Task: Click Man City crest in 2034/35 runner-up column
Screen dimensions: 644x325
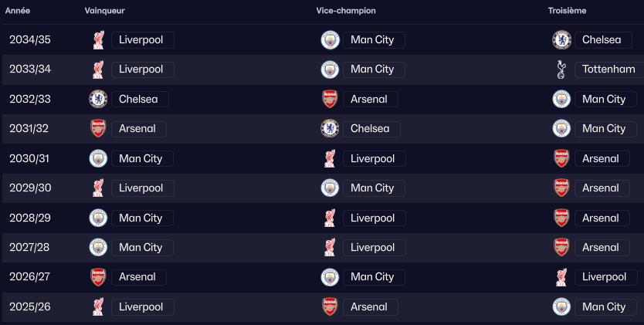Action: pyautogui.click(x=330, y=40)
